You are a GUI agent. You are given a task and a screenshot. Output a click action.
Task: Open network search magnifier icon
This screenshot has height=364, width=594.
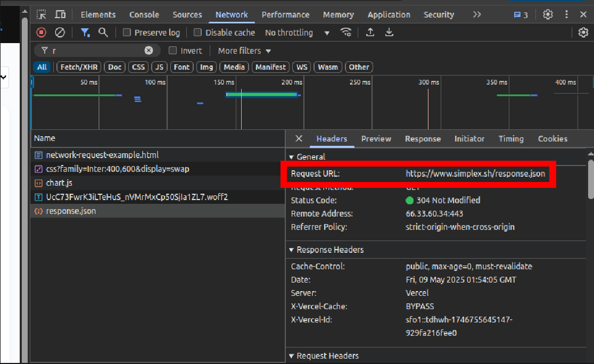(x=103, y=32)
